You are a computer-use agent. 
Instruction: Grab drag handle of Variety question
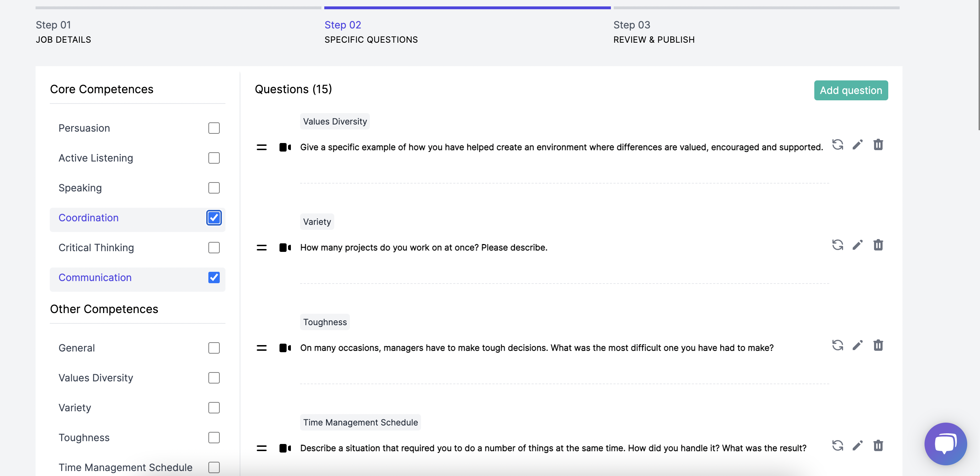(x=262, y=248)
